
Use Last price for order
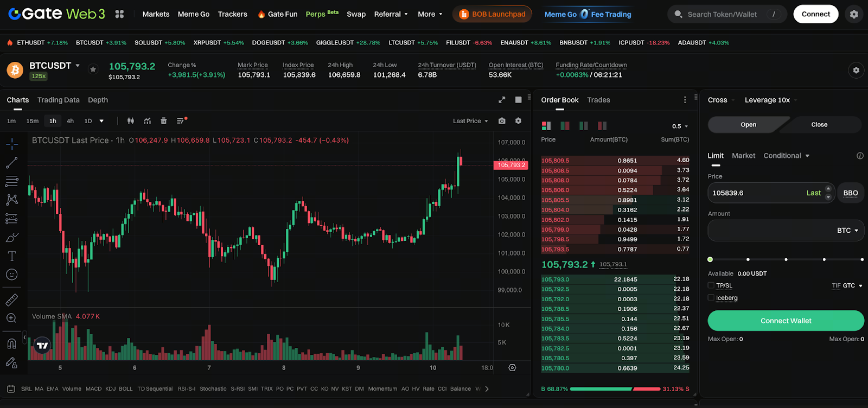(x=813, y=193)
